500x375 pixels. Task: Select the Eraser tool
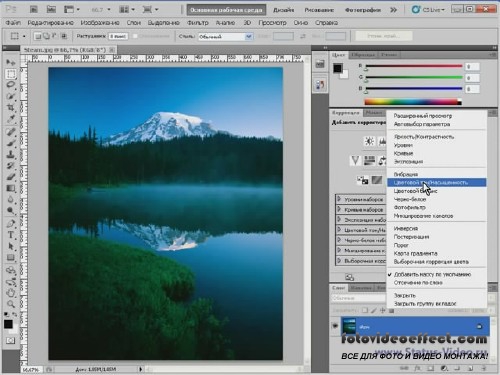11,177
